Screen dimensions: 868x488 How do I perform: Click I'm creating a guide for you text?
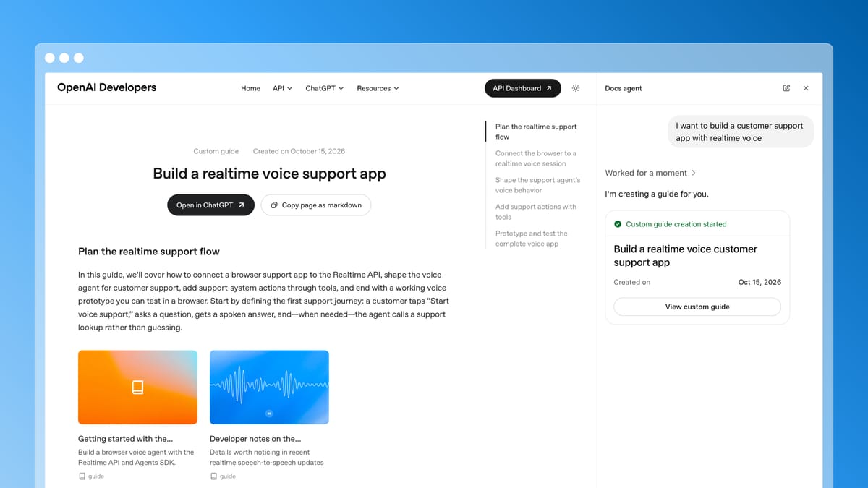click(x=657, y=194)
